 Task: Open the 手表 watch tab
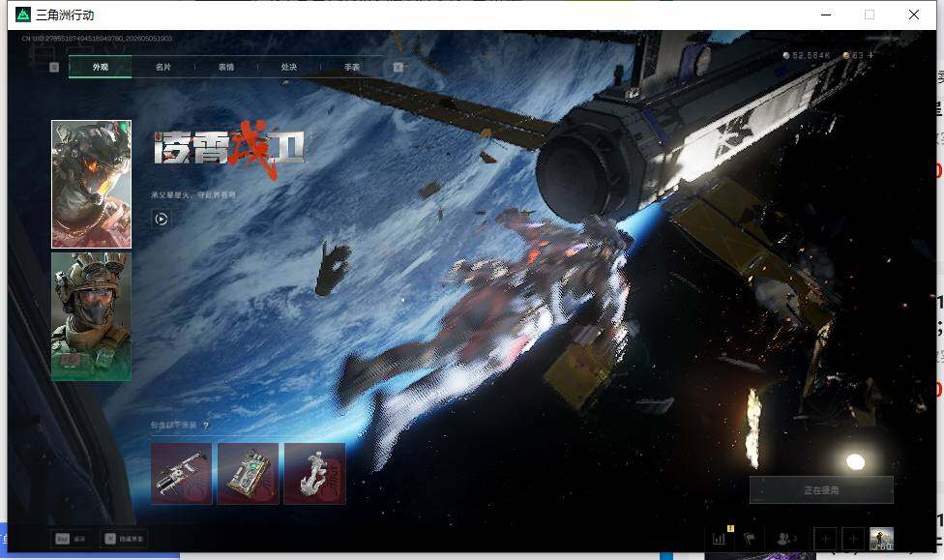coord(352,67)
